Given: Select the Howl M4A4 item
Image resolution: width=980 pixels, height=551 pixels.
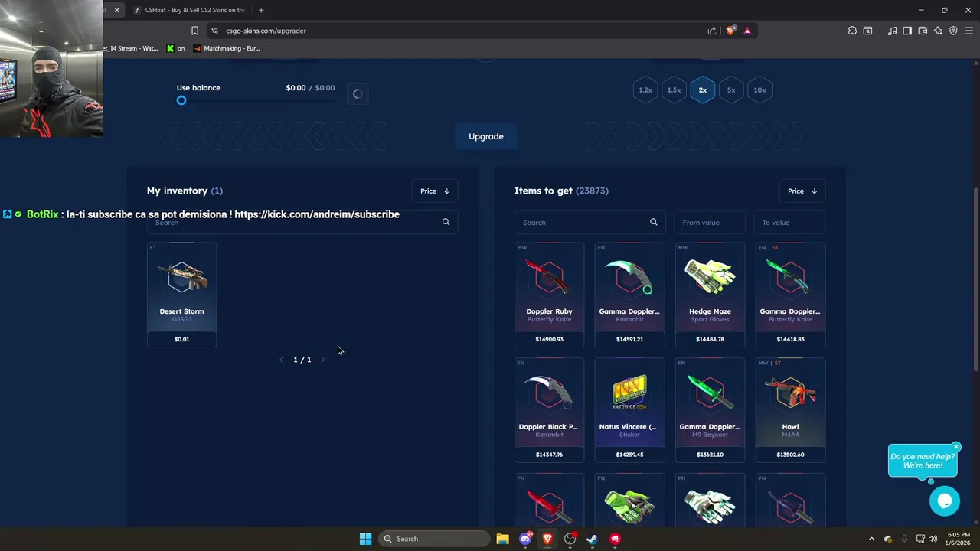Looking at the screenshot, I should (x=790, y=410).
